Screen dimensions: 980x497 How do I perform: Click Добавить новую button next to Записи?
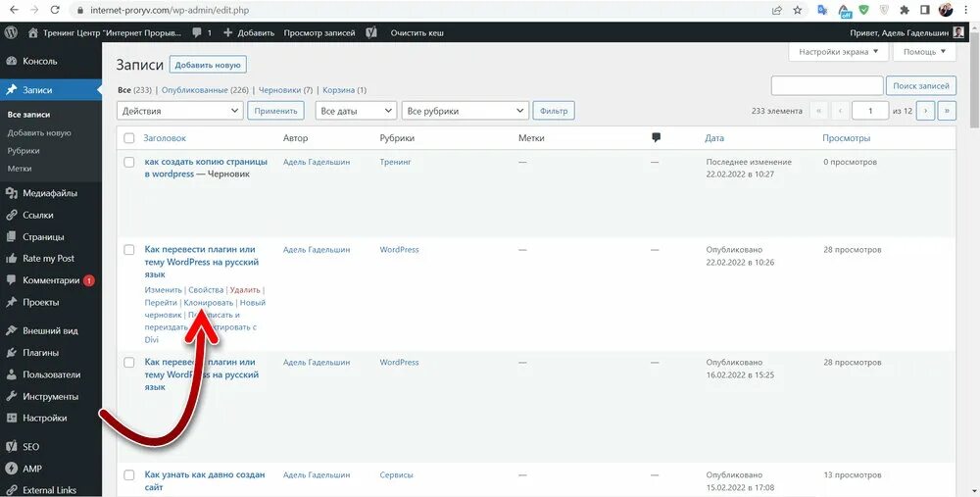tap(208, 65)
